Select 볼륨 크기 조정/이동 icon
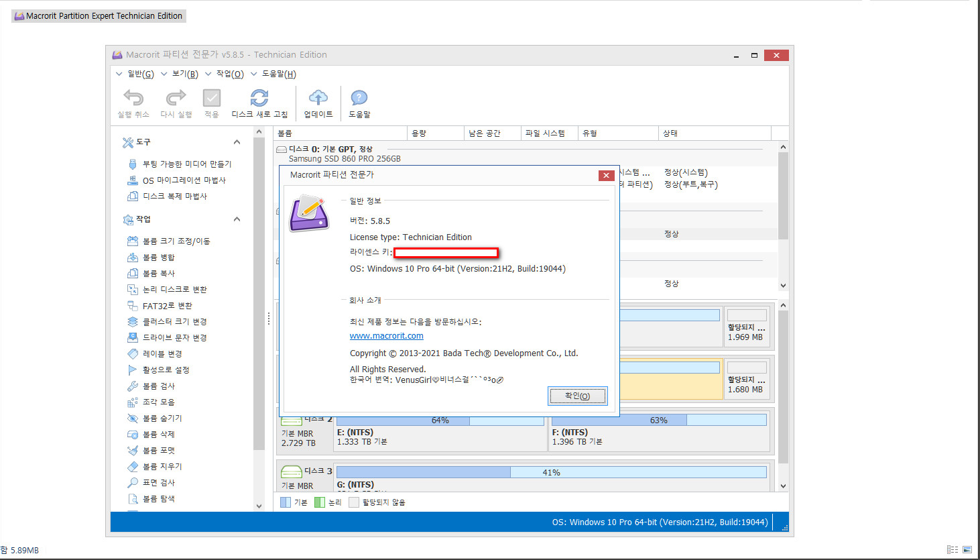 133,241
